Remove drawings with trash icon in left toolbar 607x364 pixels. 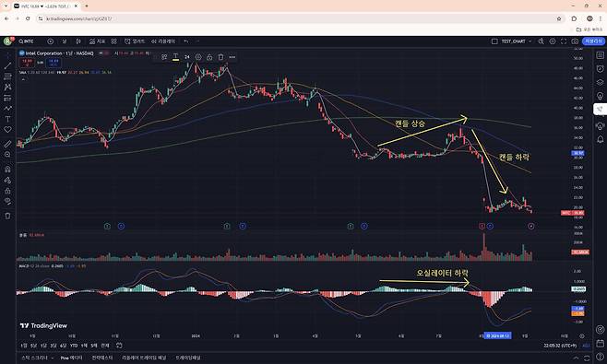point(7,216)
